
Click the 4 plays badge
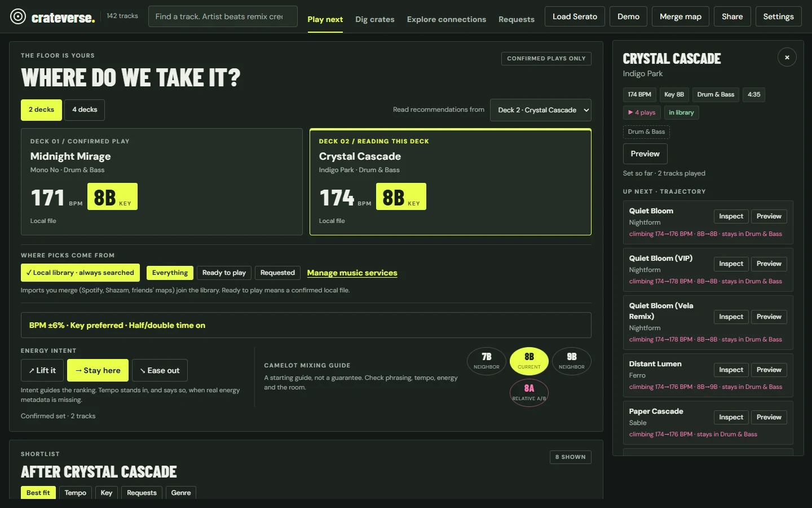pyautogui.click(x=642, y=112)
